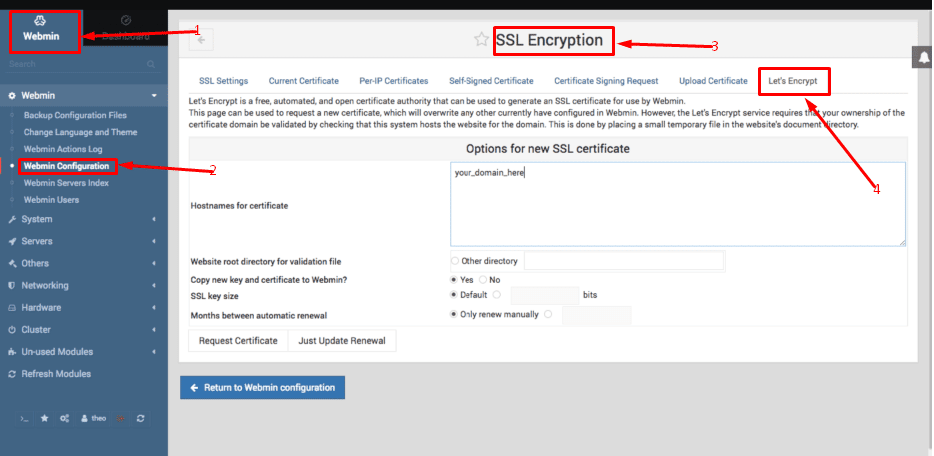Star the SSL Encryption page as favorite

click(482, 40)
